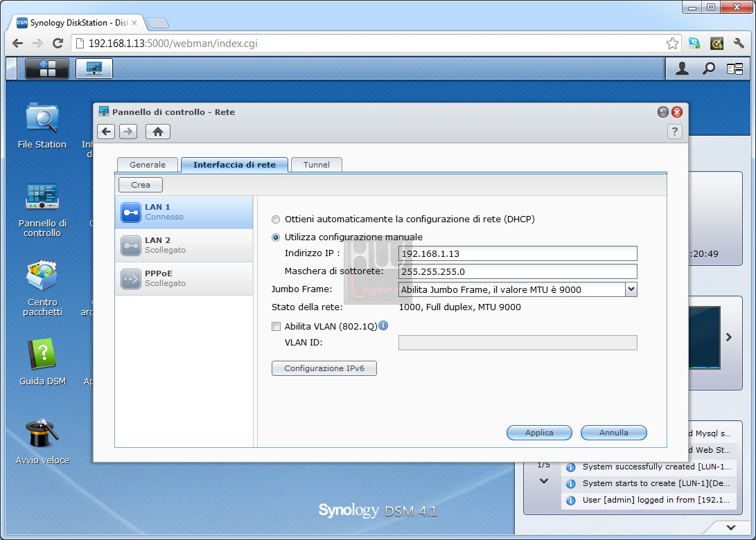
Task: Open the user options icon
Action: 682,69
